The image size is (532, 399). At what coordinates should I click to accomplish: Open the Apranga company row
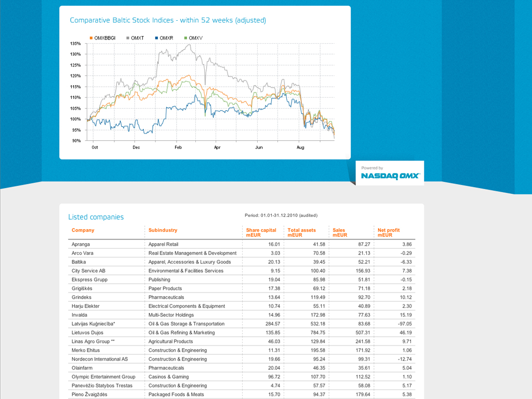[81, 244]
